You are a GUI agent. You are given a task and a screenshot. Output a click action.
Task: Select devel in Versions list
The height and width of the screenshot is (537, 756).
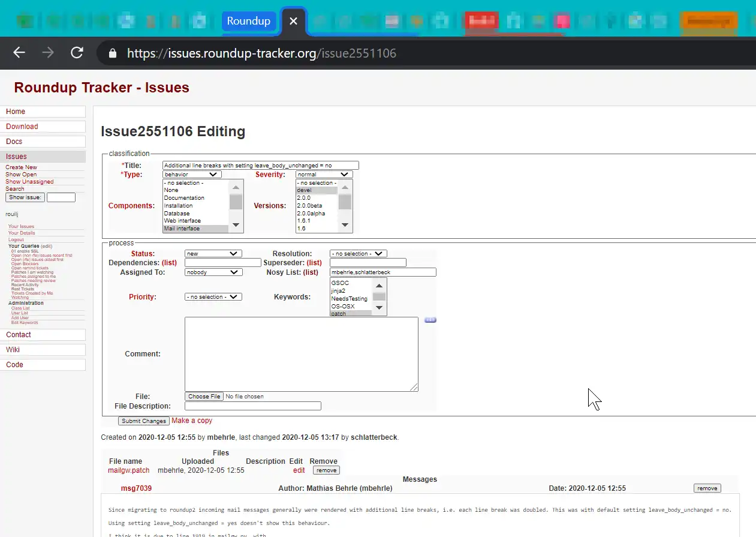point(317,190)
